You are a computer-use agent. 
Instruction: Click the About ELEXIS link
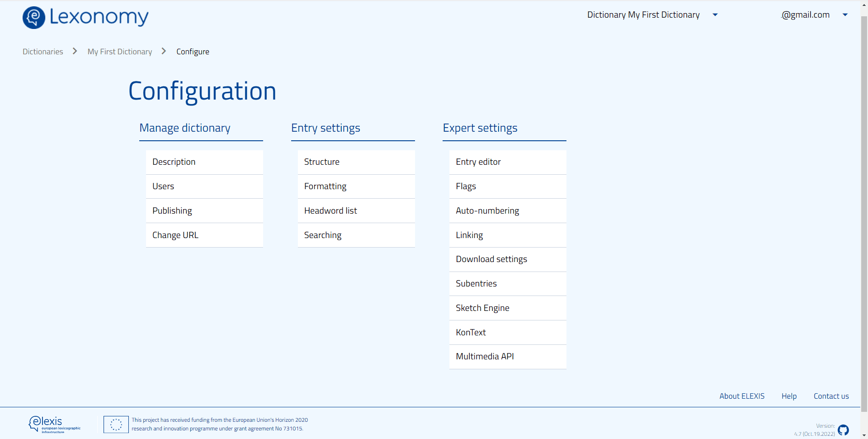click(x=742, y=396)
